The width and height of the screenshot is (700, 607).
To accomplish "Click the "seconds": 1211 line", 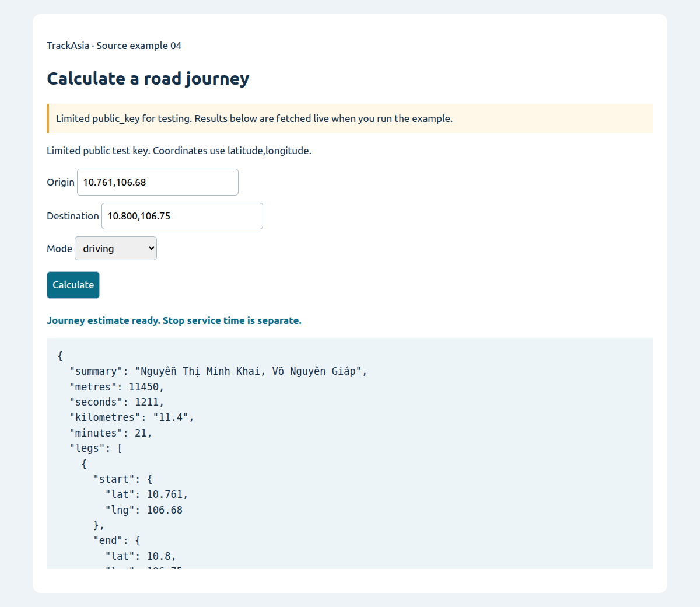I will (x=117, y=402).
